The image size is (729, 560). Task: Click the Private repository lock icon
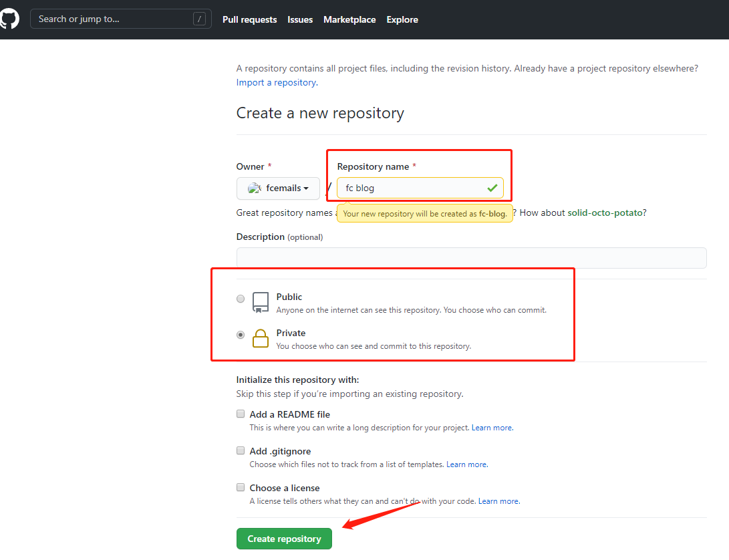[261, 338]
